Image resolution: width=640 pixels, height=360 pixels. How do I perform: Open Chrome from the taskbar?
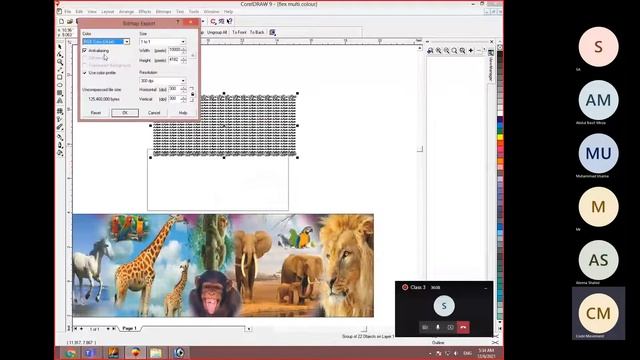[71, 353]
